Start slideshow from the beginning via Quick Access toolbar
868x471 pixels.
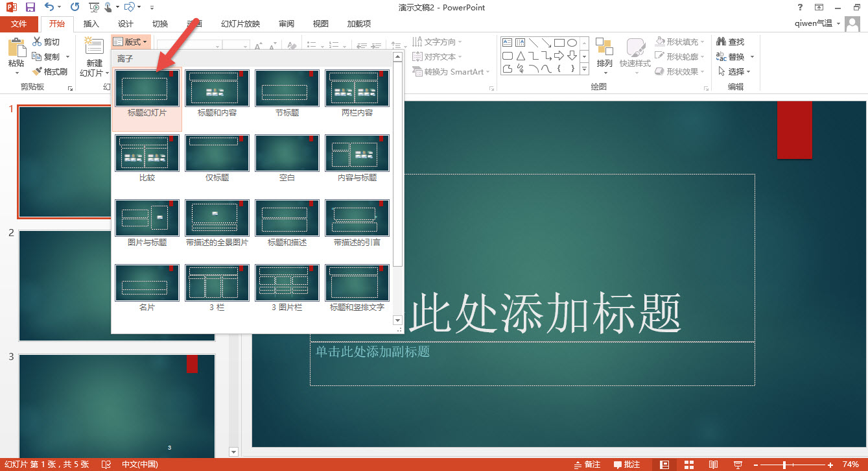(x=93, y=7)
